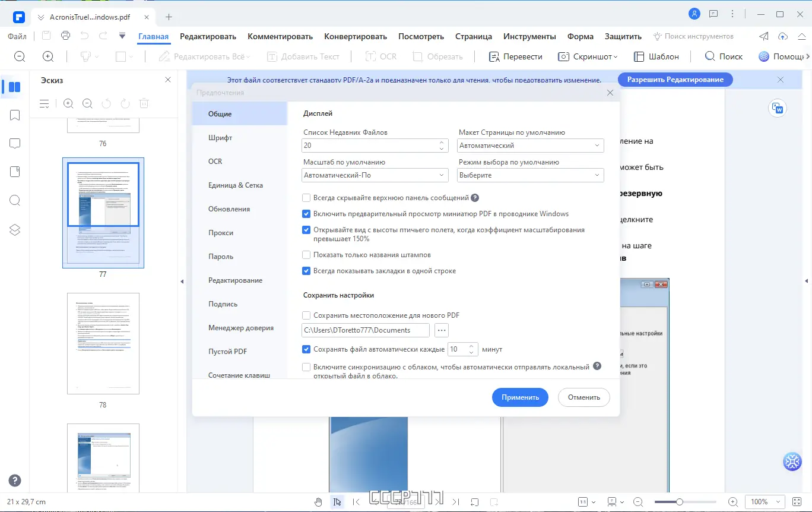The height and width of the screenshot is (512, 812).
Task: Open the Защитить ribbon tab
Action: [x=623, y=36]
